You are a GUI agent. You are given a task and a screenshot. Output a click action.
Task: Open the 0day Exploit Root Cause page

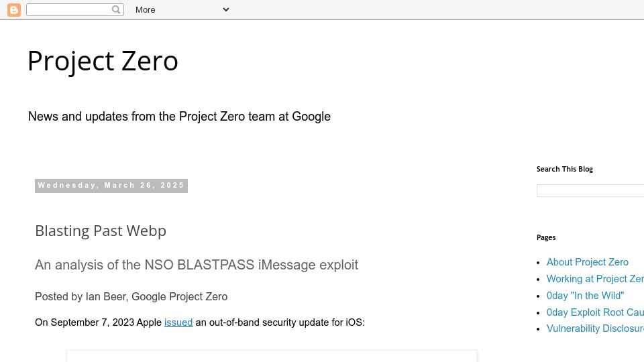(595, 312)
